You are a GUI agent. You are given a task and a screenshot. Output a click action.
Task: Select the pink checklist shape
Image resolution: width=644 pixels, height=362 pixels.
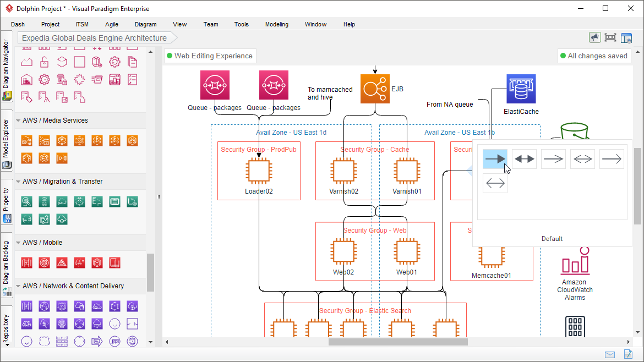point(132,80)
